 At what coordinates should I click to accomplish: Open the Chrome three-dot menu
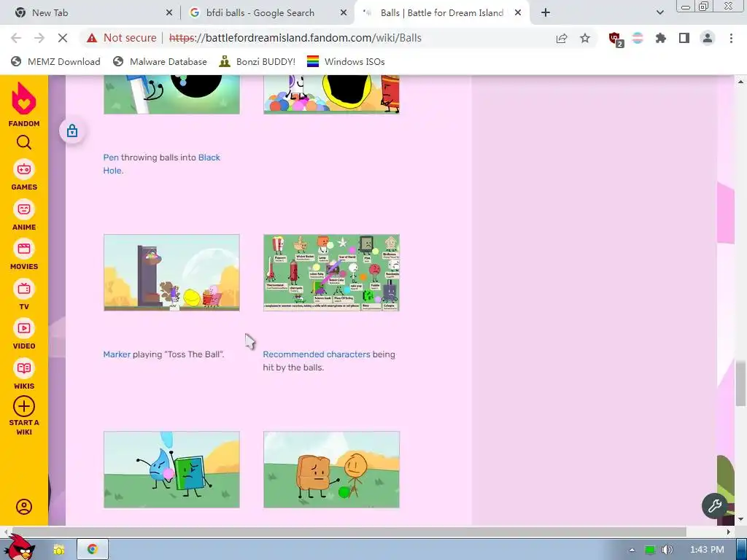tap(731, 38)
